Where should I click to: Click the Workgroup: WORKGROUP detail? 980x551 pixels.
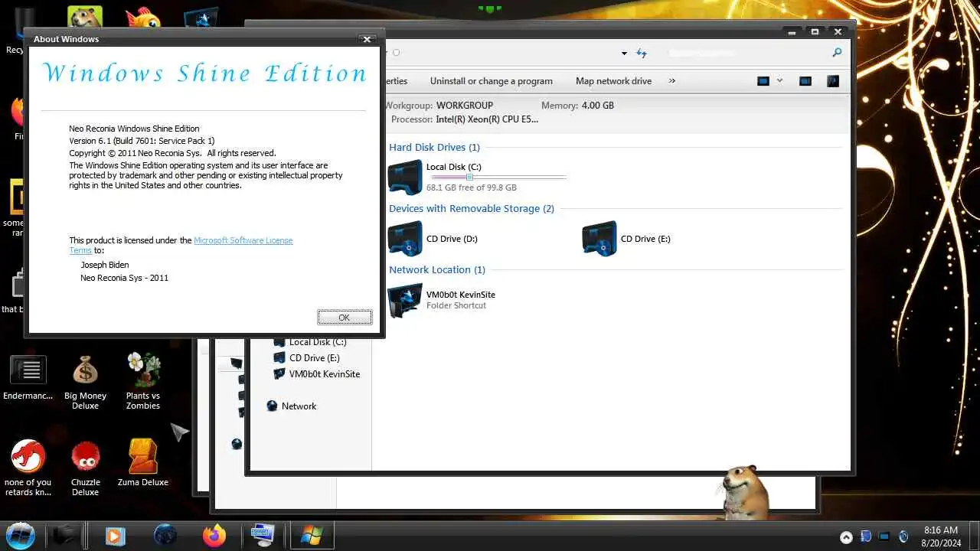pyautogui.click(x=438, y=105)
